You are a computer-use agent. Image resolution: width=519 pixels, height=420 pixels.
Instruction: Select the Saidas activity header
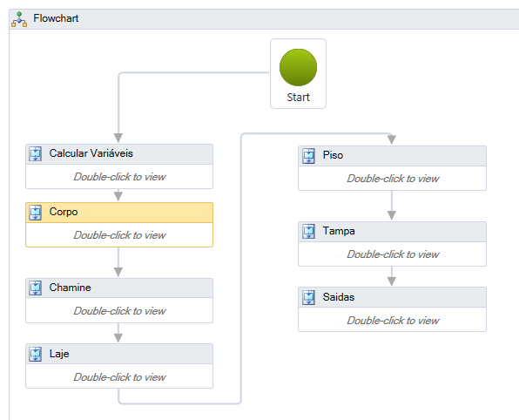click(392, 297)
